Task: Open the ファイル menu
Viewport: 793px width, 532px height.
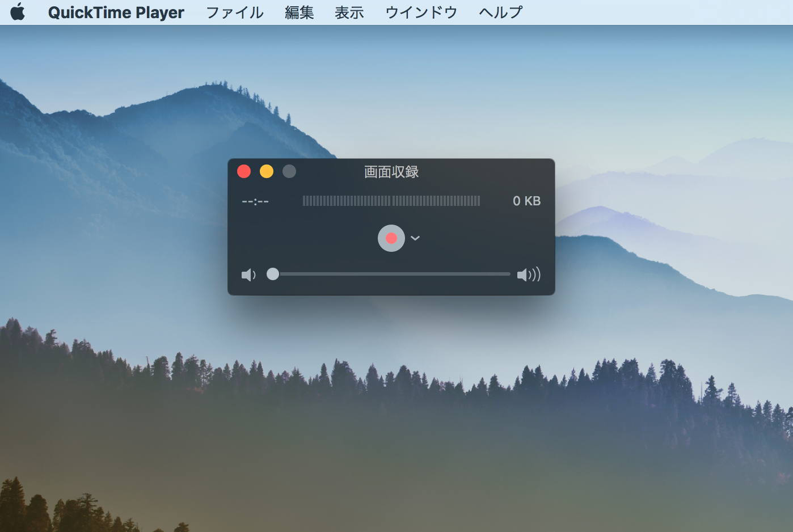Action: (x=234, y=12)
